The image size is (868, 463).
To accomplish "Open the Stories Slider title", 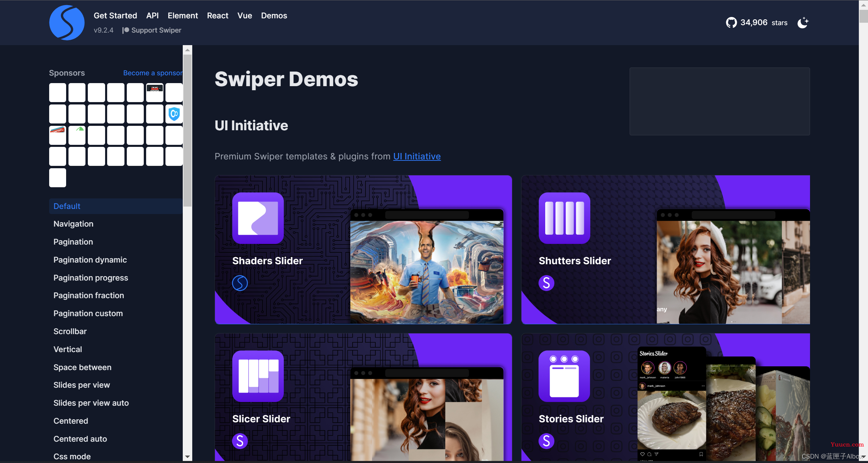I will pos(571,419).
